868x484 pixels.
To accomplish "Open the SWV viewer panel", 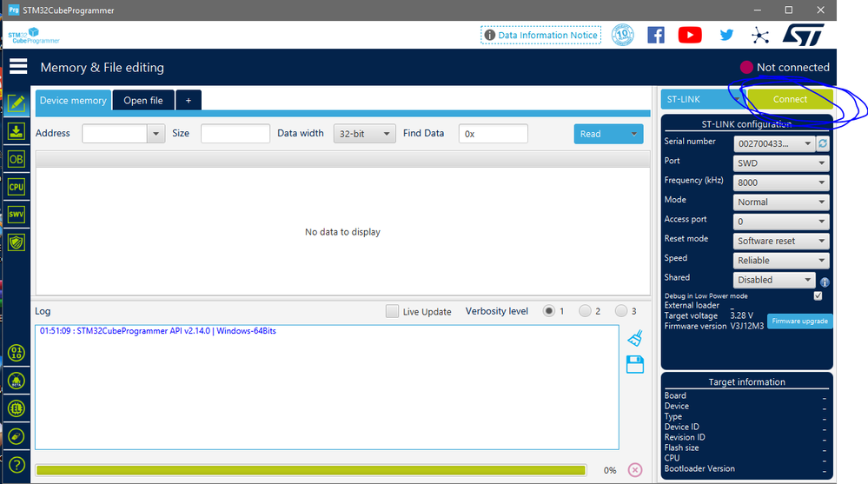I will point(16,215).
